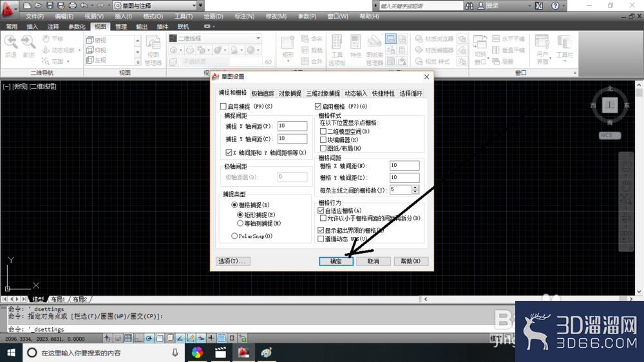Click the Save icon in quick access toolbar
Image resolution: width=644 pixels, height=362 pixels.
pyautogui.click(x=50, y=5)
